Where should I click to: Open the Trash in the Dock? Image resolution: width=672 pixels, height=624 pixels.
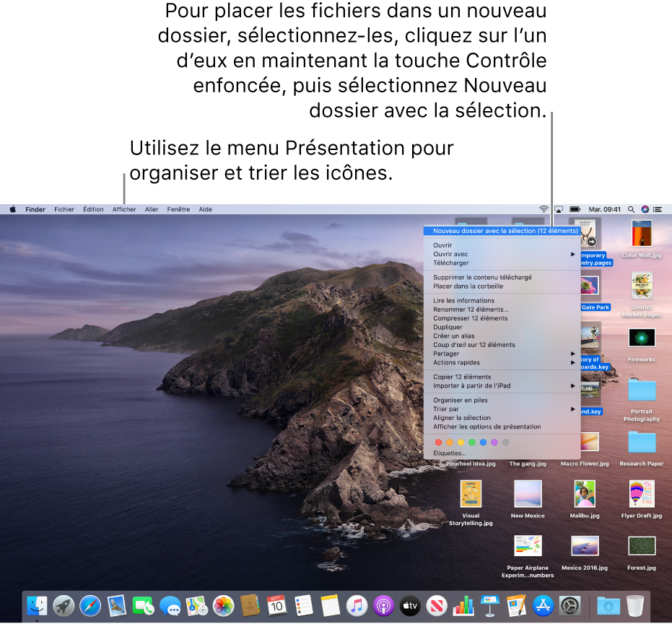tap(634, 606)
